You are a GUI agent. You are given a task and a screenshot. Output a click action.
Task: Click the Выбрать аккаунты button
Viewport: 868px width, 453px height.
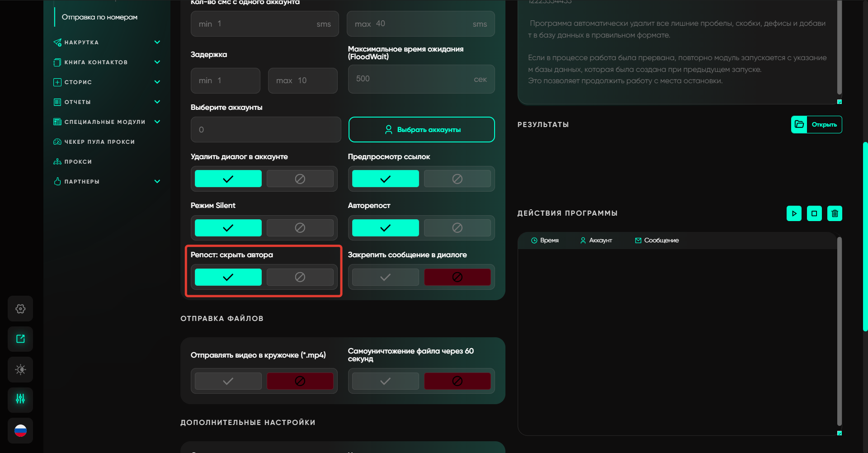pyautogui.click(x=421, y=130)
